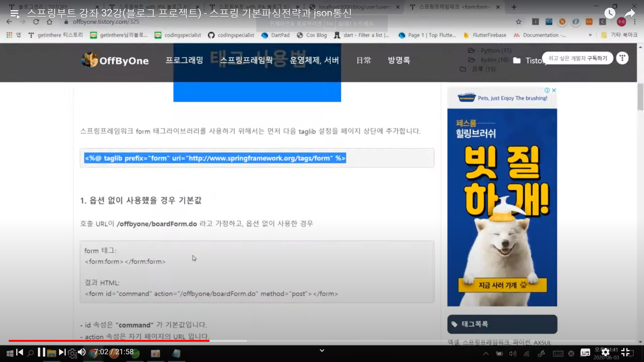Click the Chrome profile avatar icon
The image size is (644, 362).
621,22
